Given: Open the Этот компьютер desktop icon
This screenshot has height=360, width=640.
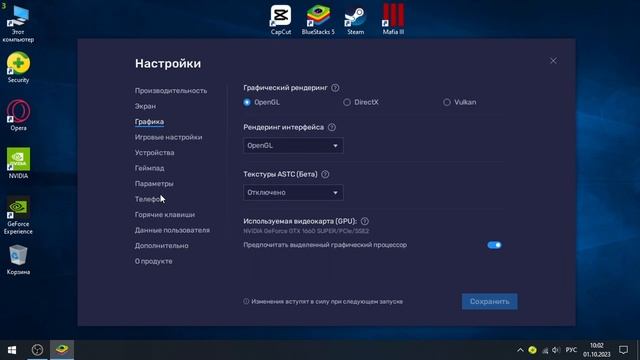Looking at the screenshot, I should point(18,24).
